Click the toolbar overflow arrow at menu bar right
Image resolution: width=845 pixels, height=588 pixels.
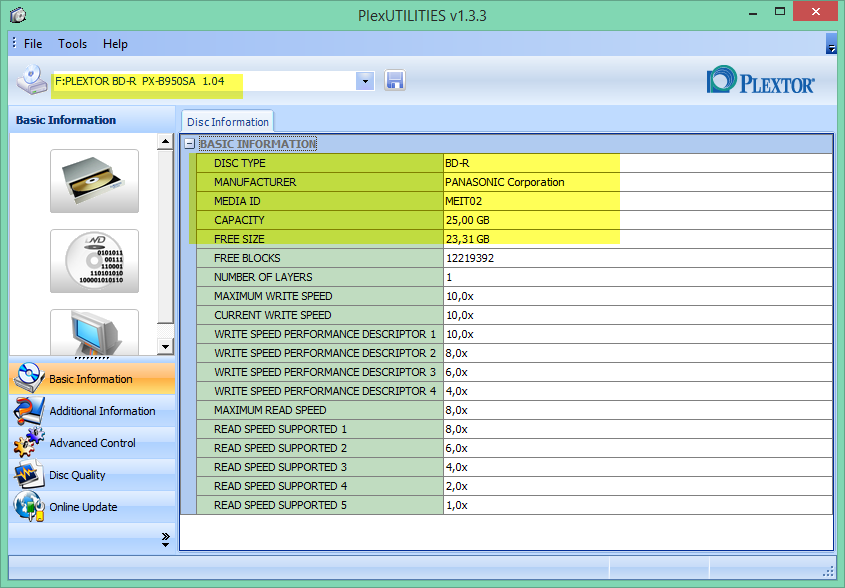coord(831,44)
